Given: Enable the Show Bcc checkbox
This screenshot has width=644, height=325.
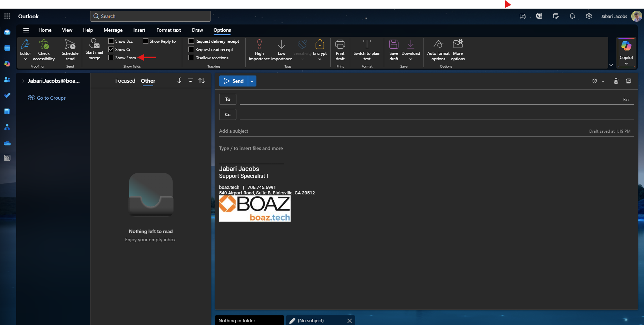Looking at the screenshot, I should [111, 41].
